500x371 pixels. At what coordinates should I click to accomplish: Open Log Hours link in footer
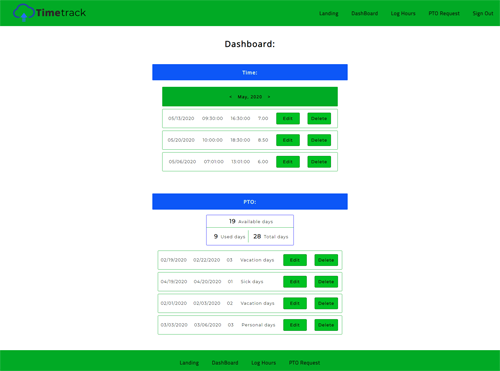tap(263, 363)
